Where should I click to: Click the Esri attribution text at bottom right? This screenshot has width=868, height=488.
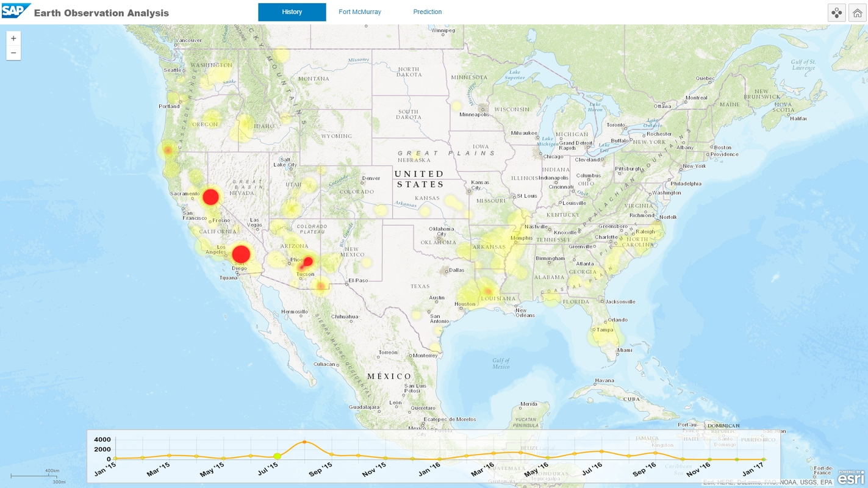click(767, 483)
